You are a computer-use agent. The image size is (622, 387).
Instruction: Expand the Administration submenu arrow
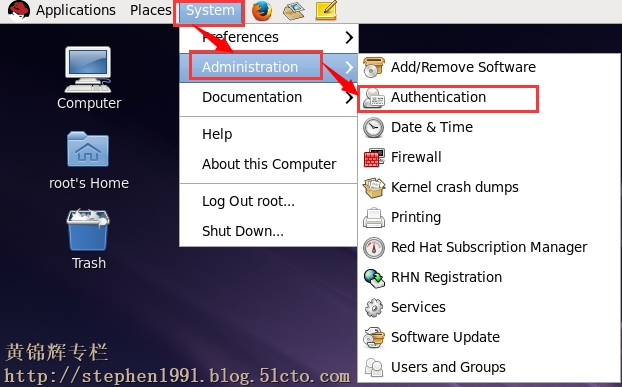pos(349,67)
